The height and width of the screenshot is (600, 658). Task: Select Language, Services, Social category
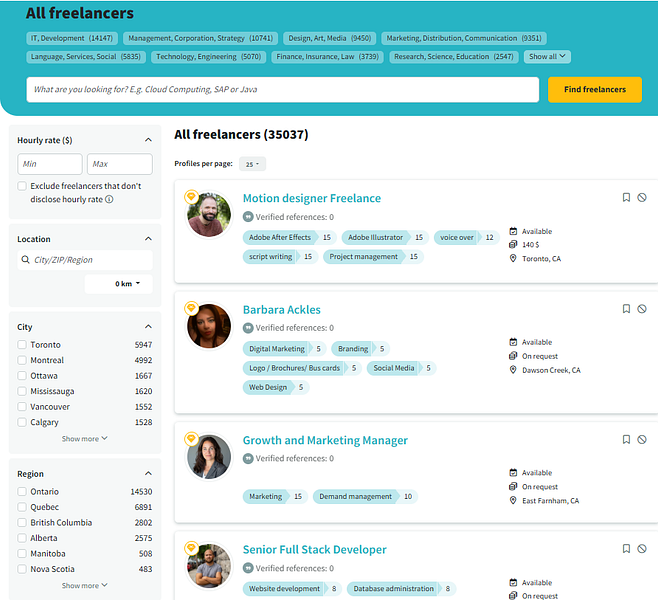[86, 57]
